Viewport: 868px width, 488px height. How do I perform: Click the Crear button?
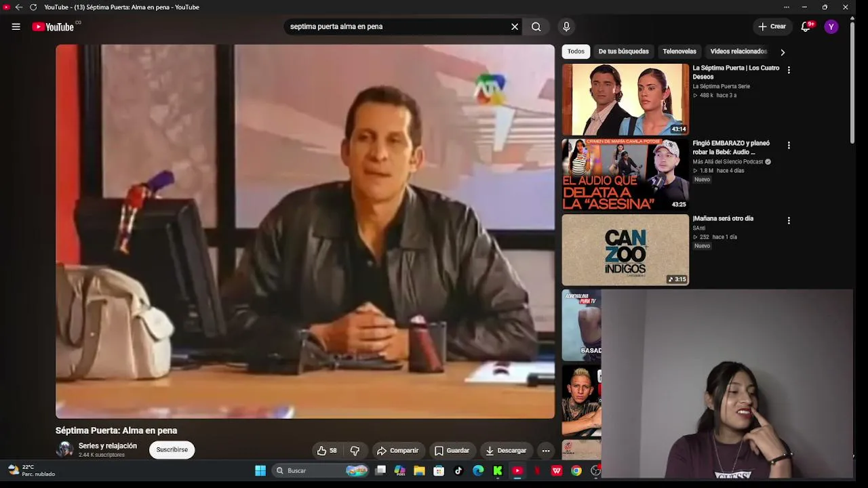pos(772,26)
